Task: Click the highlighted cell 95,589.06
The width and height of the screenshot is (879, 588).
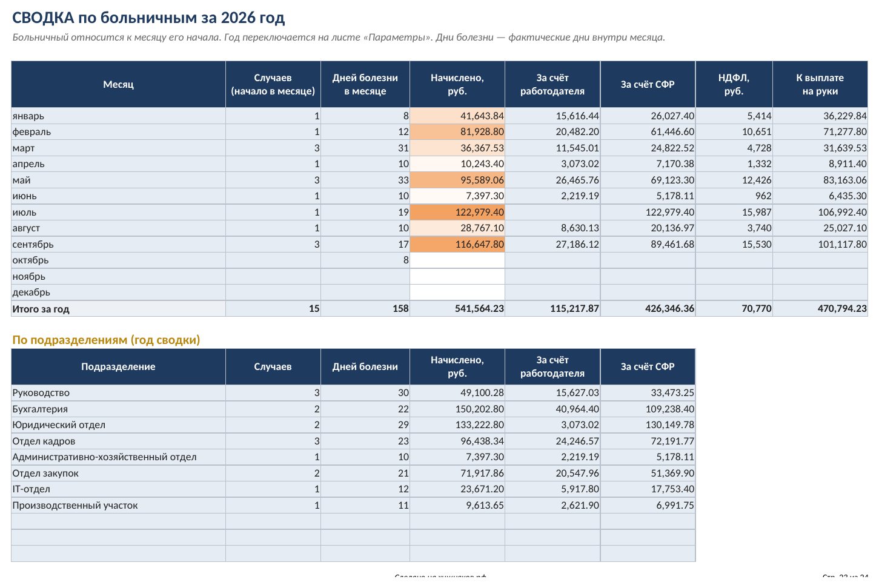Action: pos(457,180)
